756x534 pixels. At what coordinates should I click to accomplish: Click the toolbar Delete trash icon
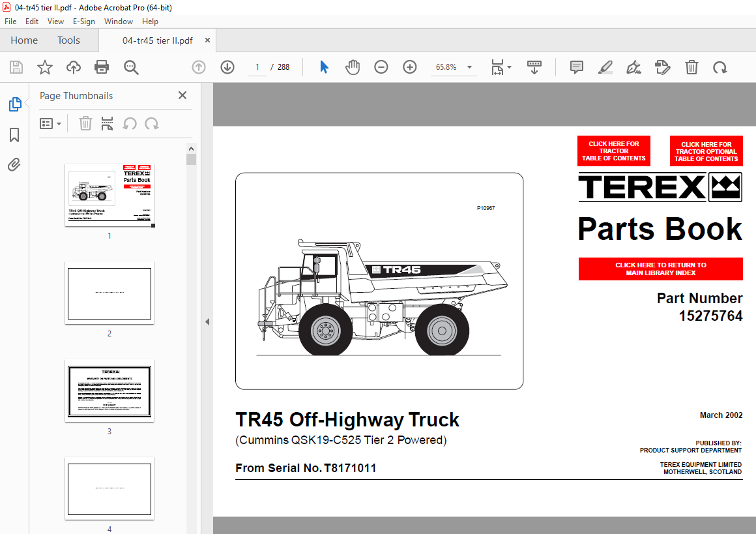pos(691,67)
